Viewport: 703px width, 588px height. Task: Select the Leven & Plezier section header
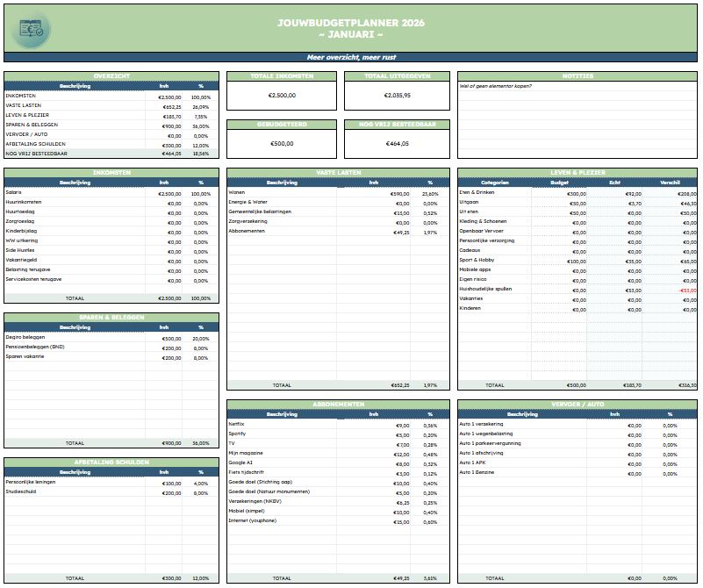pyautogui.click(x=577, y=172)
